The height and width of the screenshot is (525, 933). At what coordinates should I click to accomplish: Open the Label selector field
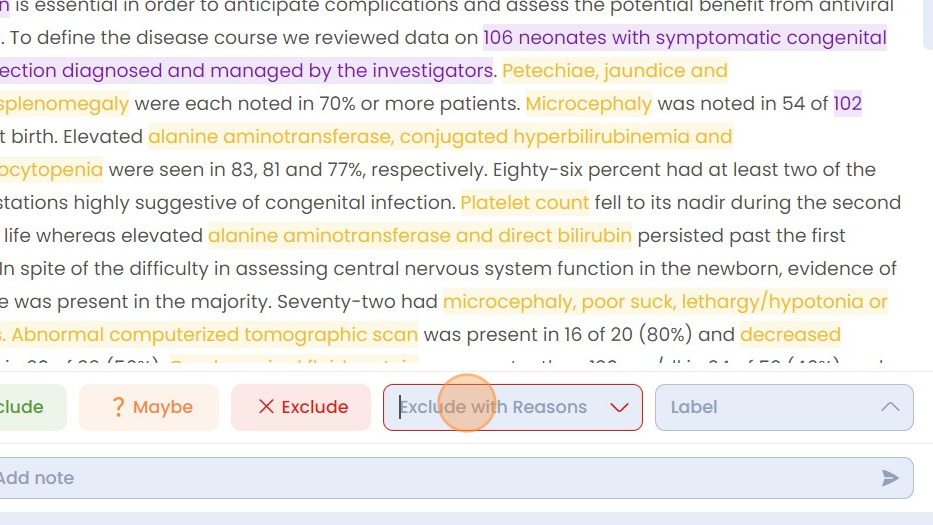tap(784, 407)
